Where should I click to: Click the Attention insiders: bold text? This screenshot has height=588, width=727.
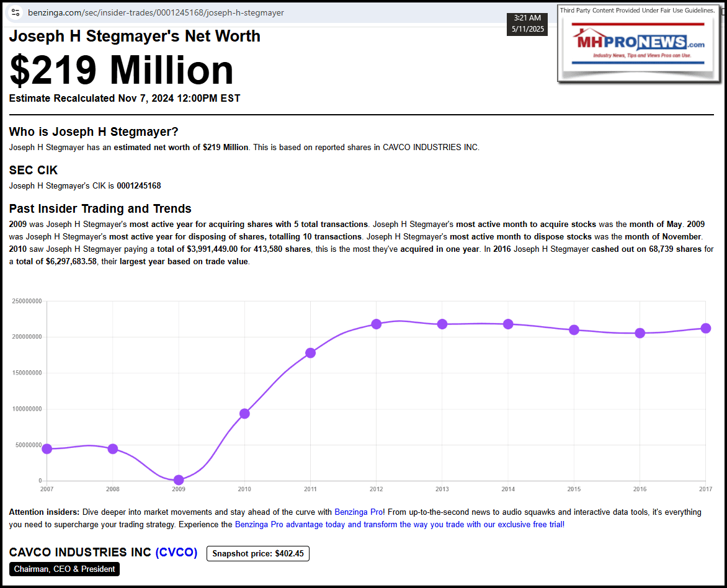coord(44,512)
